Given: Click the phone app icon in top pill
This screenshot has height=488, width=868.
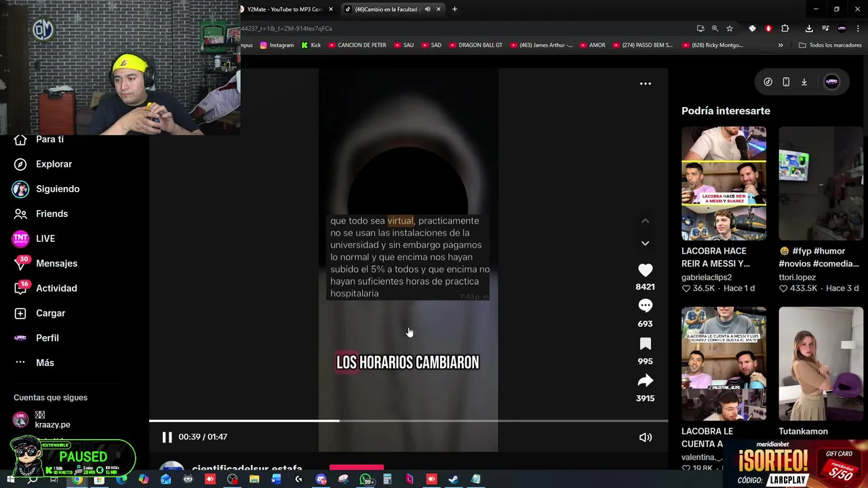Looking at the screenshot, I should click(x=786, y=82).
